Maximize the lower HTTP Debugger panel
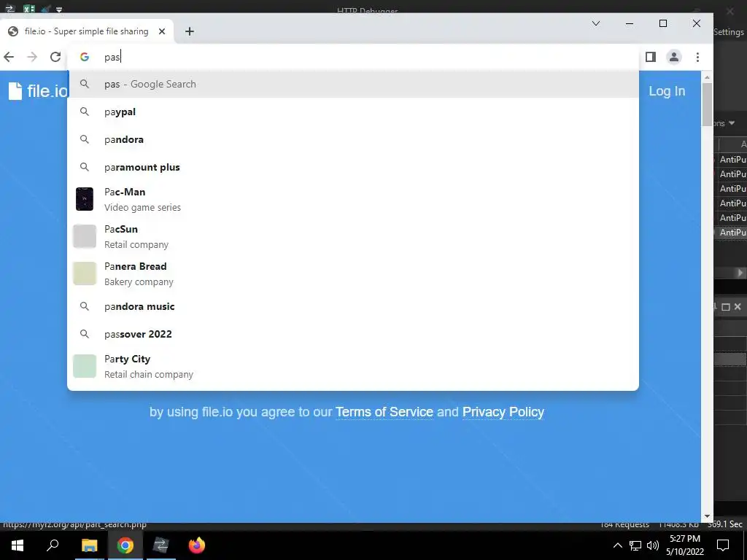 click(726, 307)
